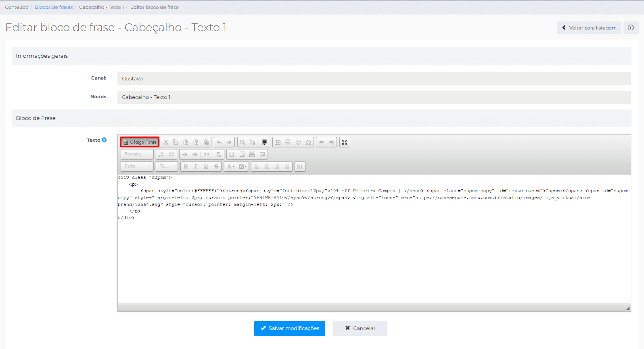Select Paste from Word icon

point(206,142)
